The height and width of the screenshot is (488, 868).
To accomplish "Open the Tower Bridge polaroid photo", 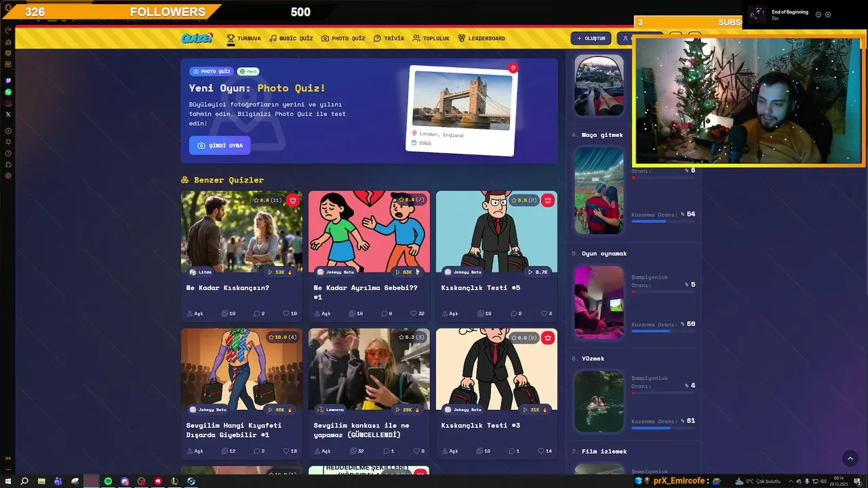I will coord(462,100).
